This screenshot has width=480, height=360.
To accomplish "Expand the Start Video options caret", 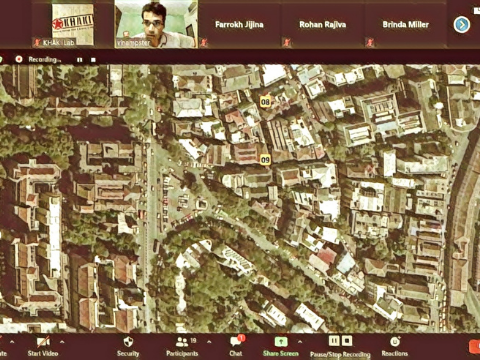I will click(x=62, y=342).
